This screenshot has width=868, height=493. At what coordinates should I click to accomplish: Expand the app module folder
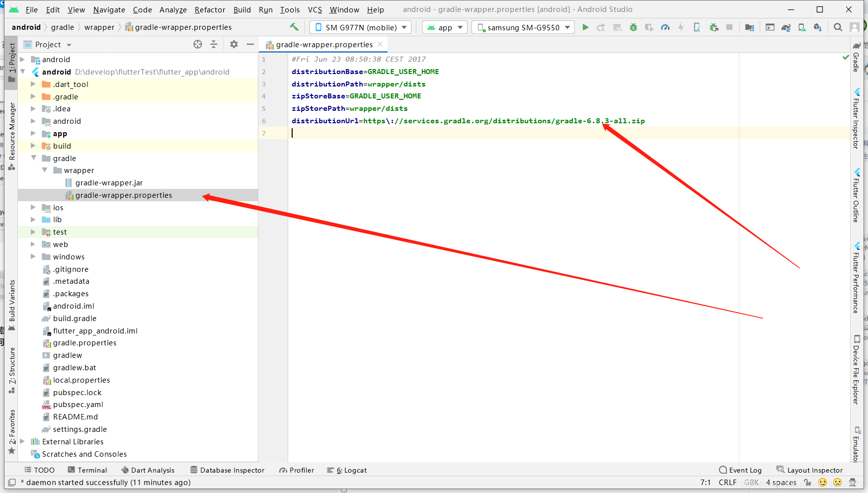tap(33, 133)
